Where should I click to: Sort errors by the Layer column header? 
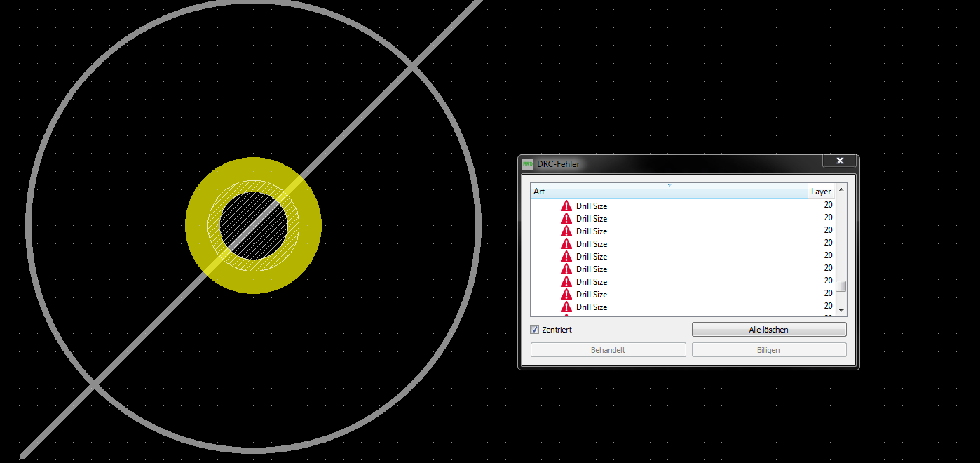click(821, 192)
